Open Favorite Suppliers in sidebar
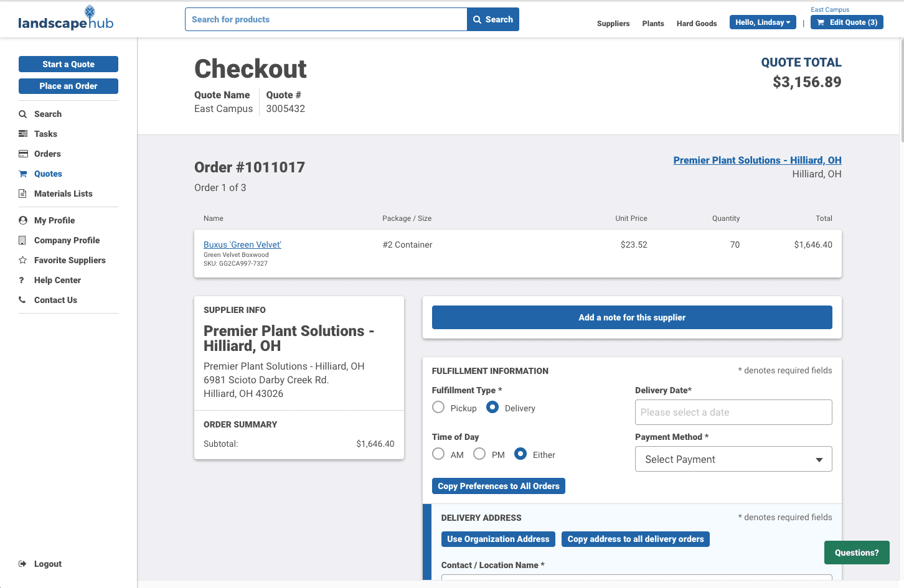 70,260
